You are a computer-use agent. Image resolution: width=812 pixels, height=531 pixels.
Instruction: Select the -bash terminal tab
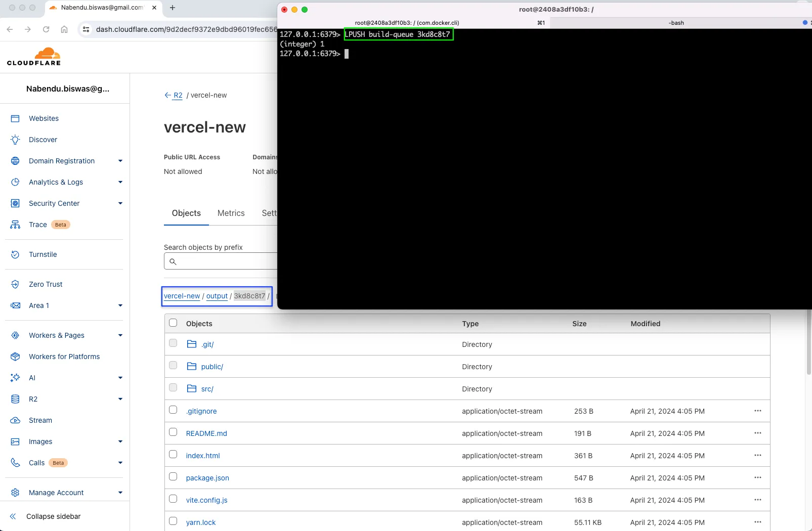tap(676, 23)
